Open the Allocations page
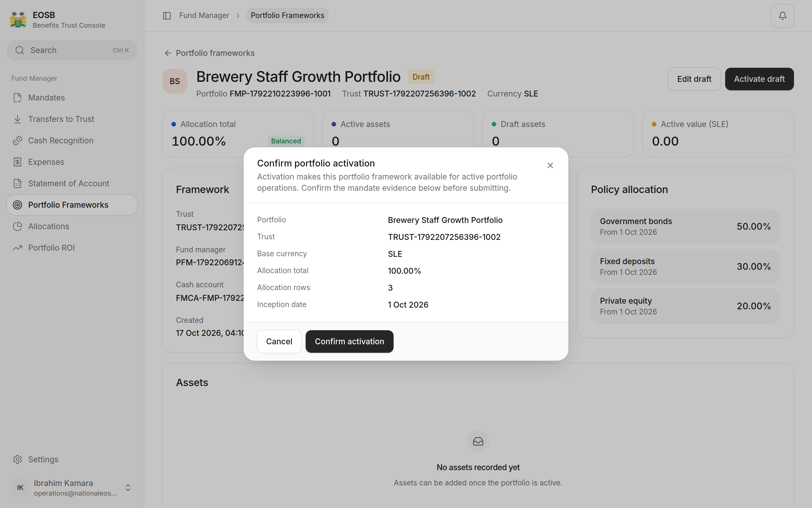This screenshot has height=508, width=812. click(x=72, y=226)
